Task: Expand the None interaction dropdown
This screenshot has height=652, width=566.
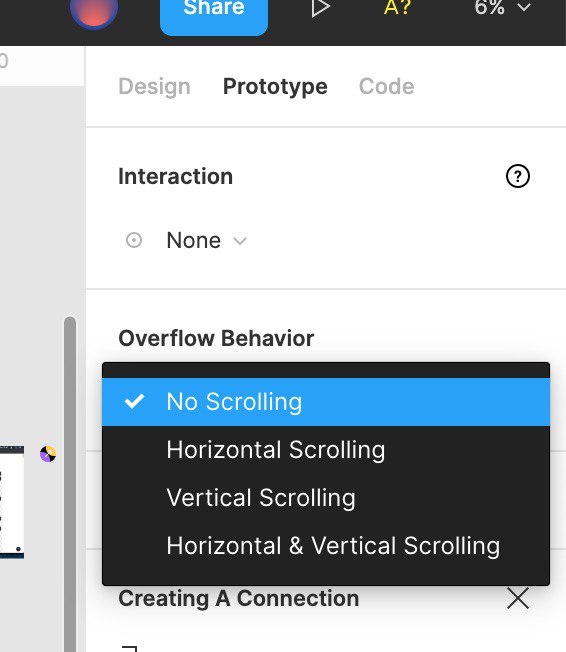Action: 207,240
